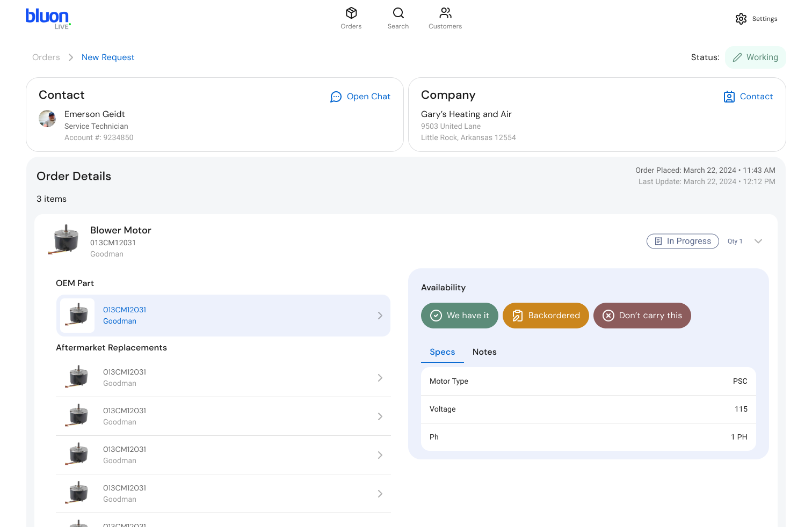Open the fourth aftermarket replacement arrow
The image size is (812, 527).
[380, 494]
